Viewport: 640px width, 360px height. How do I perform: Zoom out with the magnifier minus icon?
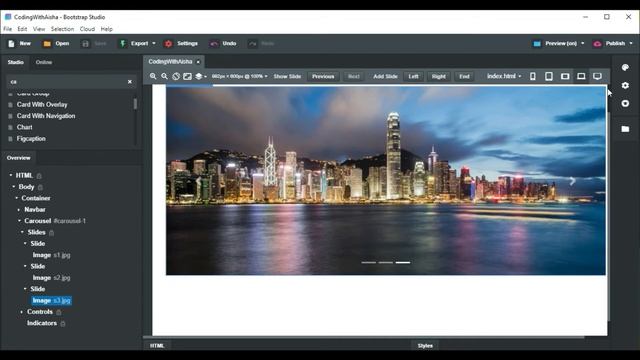pos(164,76)
